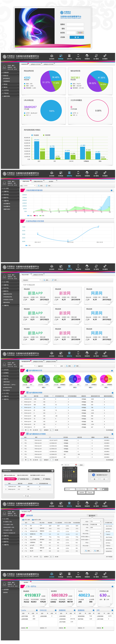Click the 登录名 input field on login form

(x=75, y=25)
